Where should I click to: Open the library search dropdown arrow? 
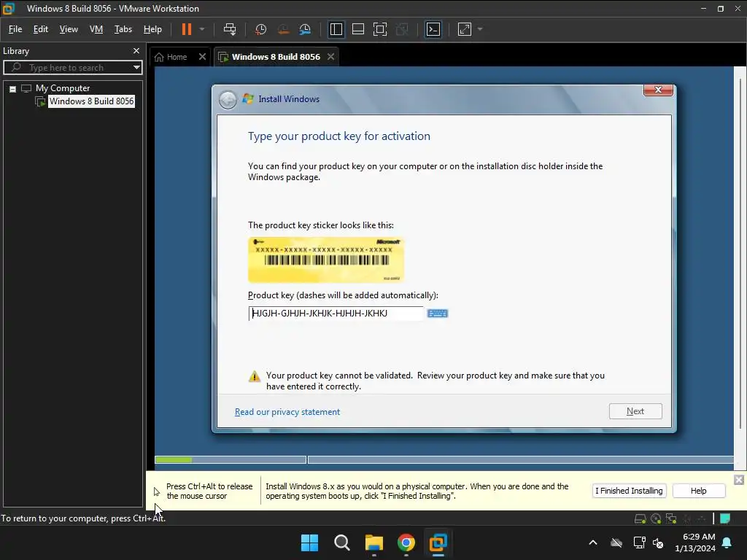pos(136,68)
